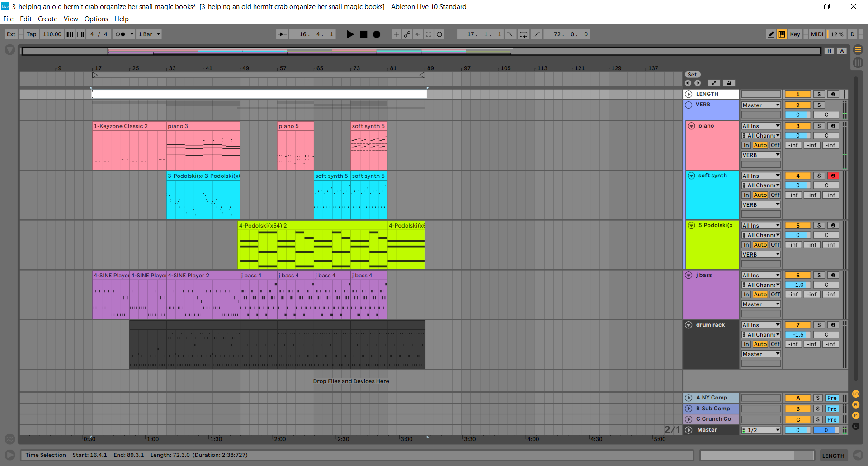Fold the drum rack track
The width and height of the screenshot is (868, 466).
point(689,325)
